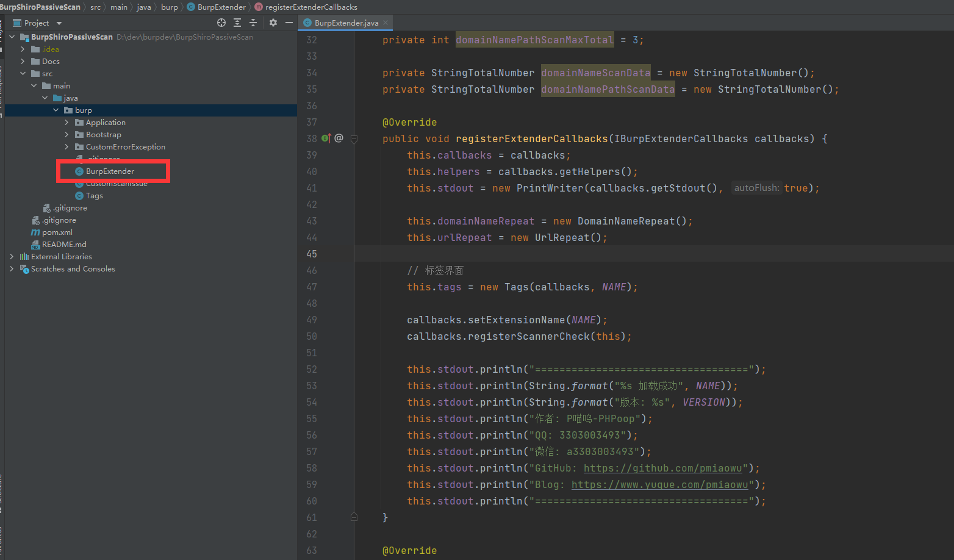Screen dimensions: 954x560
Task: Select .gitignore directly above pom.xml
Action: point(59,220)
